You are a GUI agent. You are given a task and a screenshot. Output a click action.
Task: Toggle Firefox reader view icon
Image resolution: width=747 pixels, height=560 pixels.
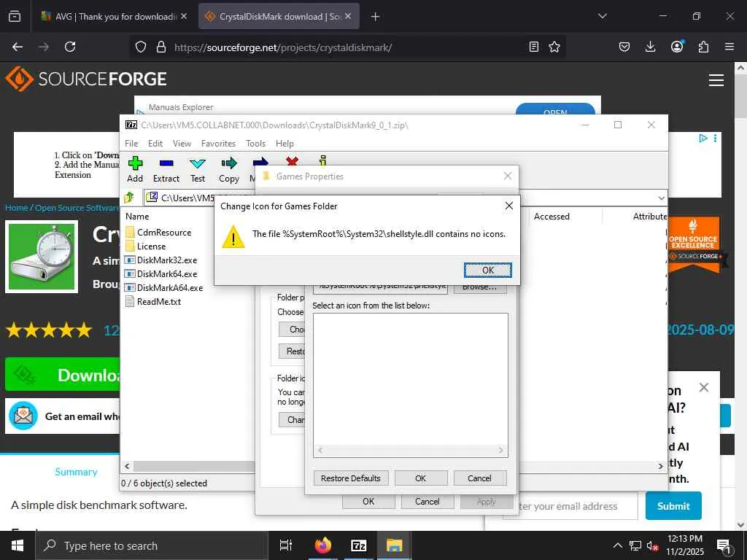pyautogui.click(x=534, y=47)
